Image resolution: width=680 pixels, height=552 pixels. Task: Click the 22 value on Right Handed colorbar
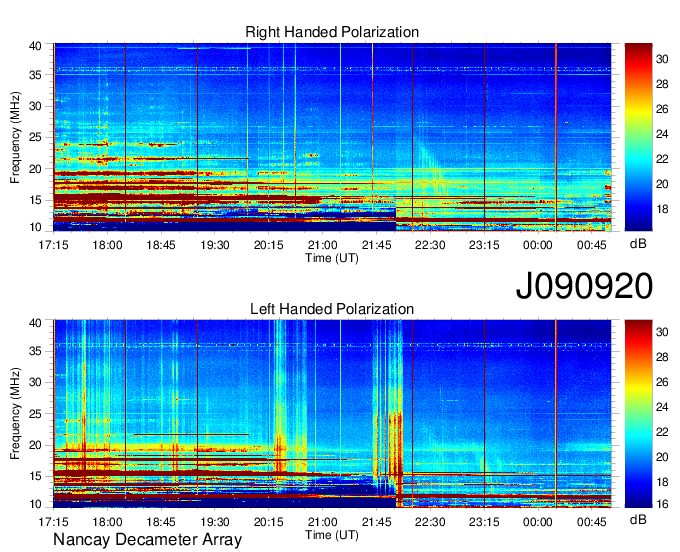(x=662, y=159)
